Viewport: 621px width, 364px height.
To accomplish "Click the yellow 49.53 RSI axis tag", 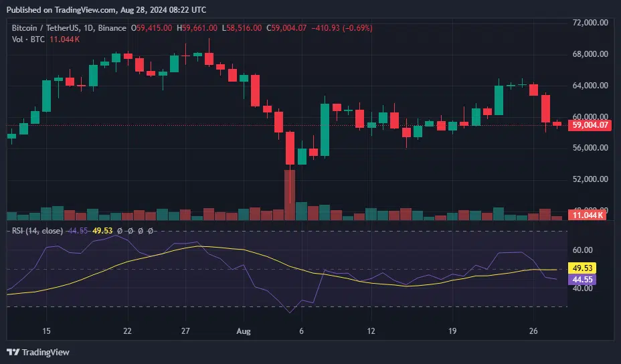I will (582, 268).
